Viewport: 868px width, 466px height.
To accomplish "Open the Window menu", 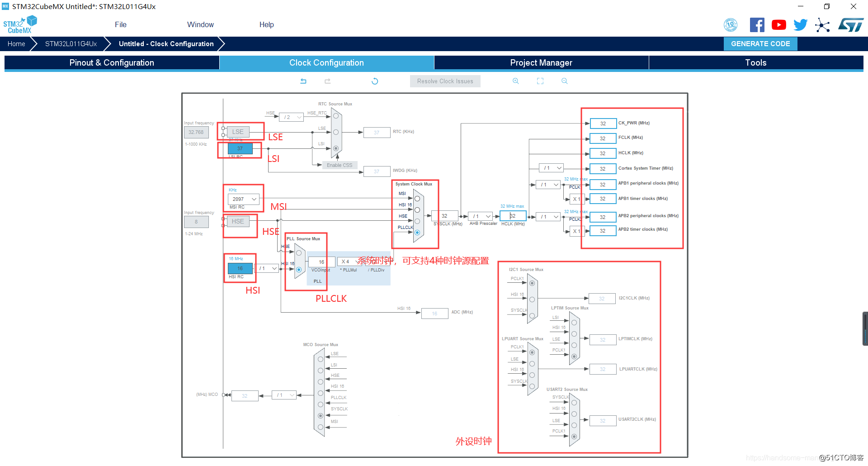I will [x=200, y=24].
